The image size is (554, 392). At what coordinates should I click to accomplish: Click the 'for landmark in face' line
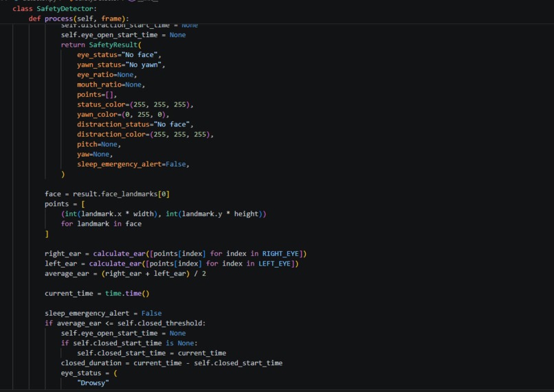click(101, 224)
